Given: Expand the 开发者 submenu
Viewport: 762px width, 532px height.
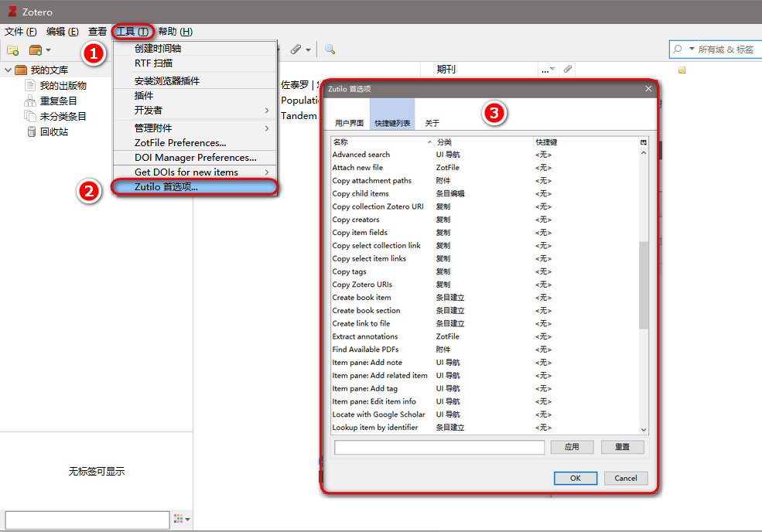Looking at the screenshot, I should 195,111.
